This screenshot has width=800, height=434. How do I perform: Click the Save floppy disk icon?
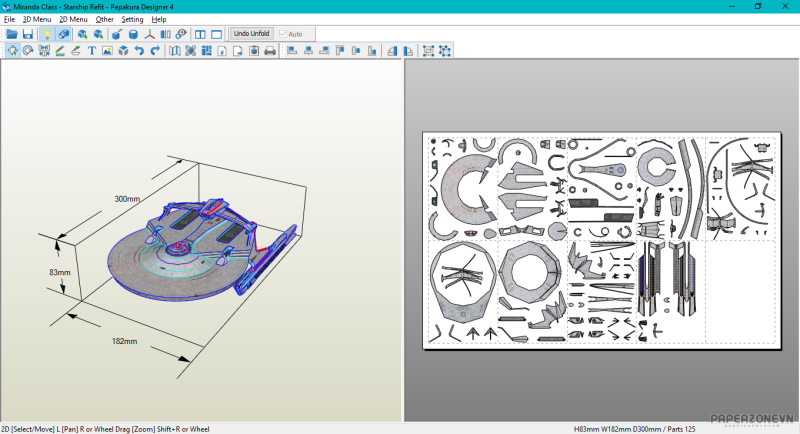(x=28, y=34)
